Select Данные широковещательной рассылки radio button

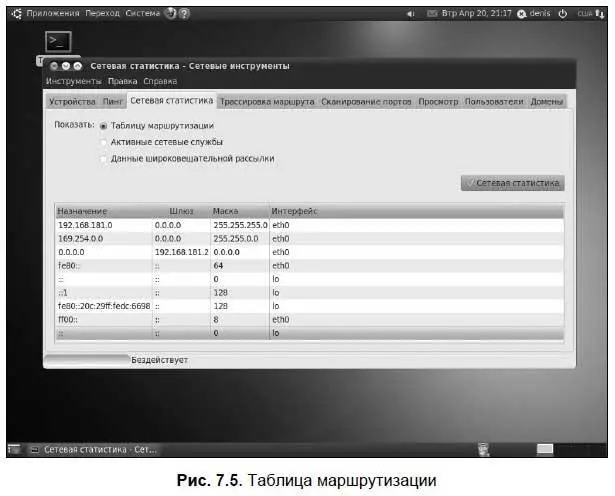click(104, 159)
